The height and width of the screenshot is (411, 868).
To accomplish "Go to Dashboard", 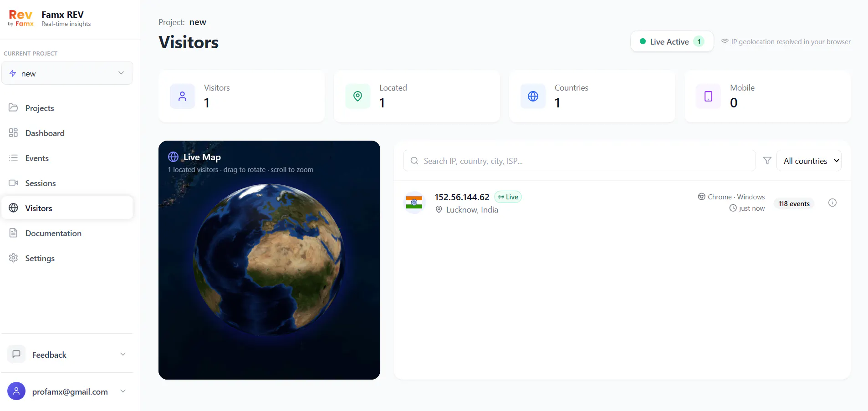I will [x=67, y=133].
